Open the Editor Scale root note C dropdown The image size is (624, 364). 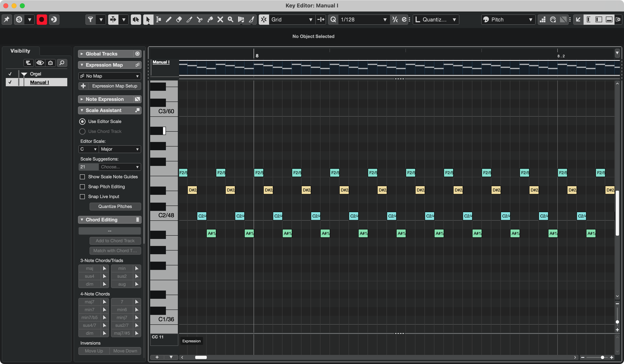[x=88, y=149]
